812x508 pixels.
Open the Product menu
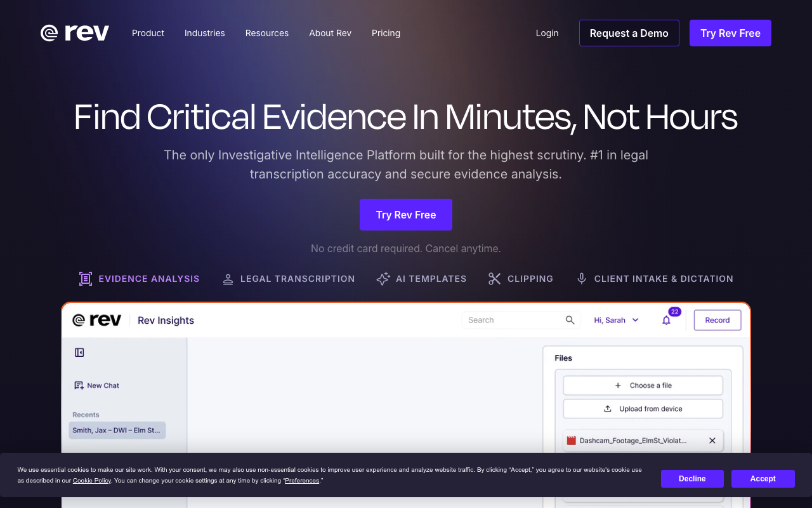[148, 33]
